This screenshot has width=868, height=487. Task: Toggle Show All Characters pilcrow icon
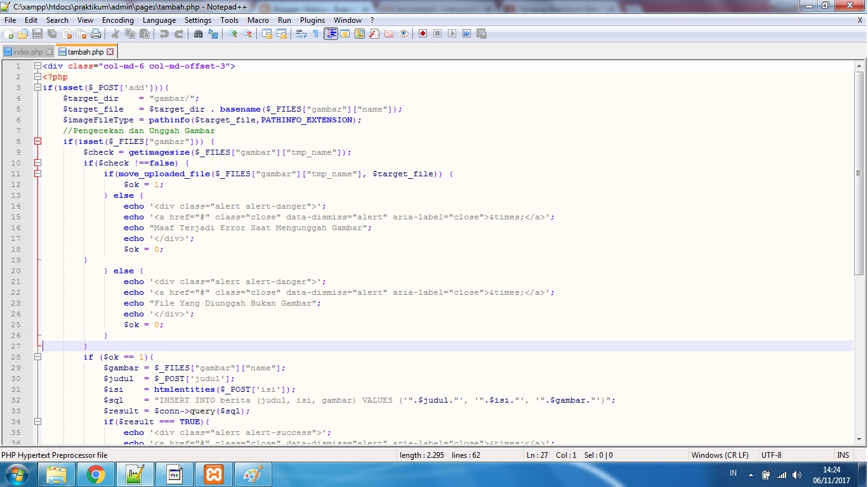coord(315,34)
